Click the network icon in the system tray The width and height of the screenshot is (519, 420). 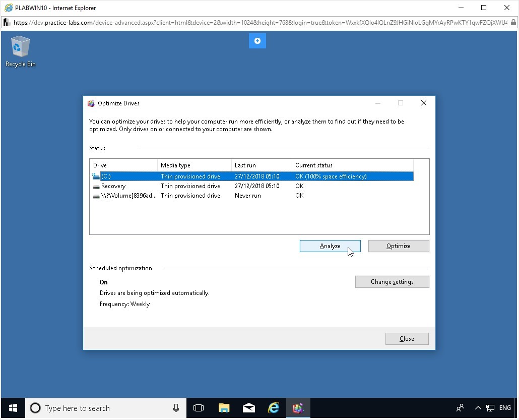(x=490, y=408)
